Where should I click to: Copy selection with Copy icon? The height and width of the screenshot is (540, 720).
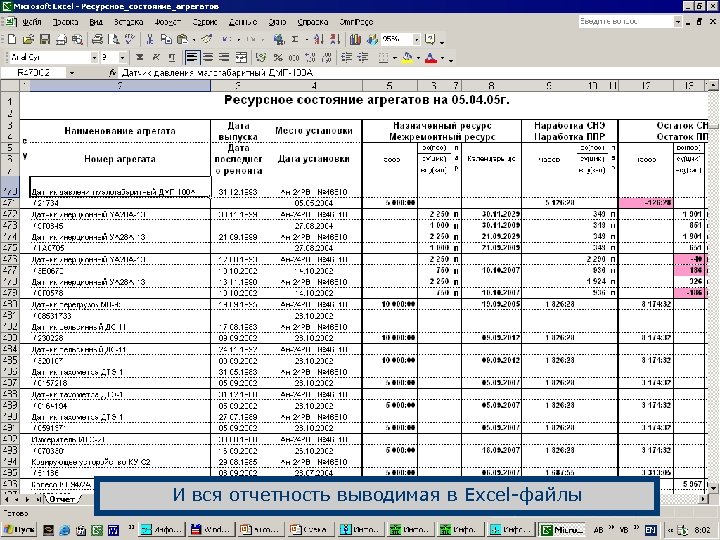[x=166, y=39]
